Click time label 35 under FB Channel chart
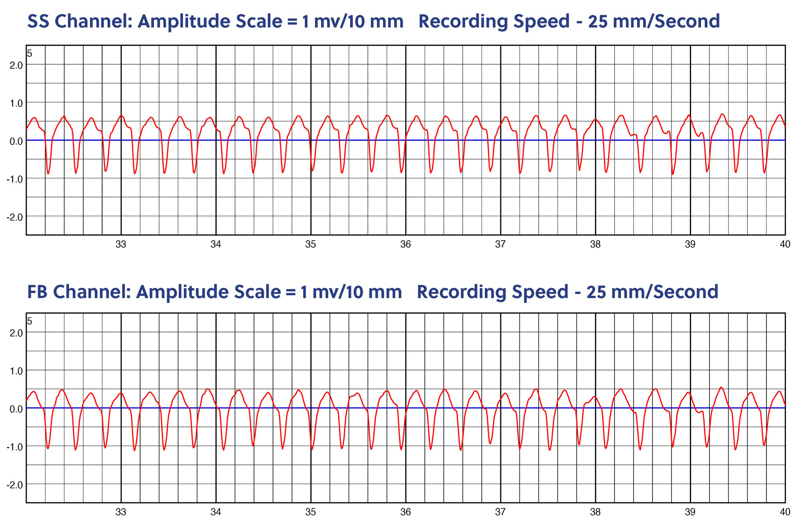 311,512
